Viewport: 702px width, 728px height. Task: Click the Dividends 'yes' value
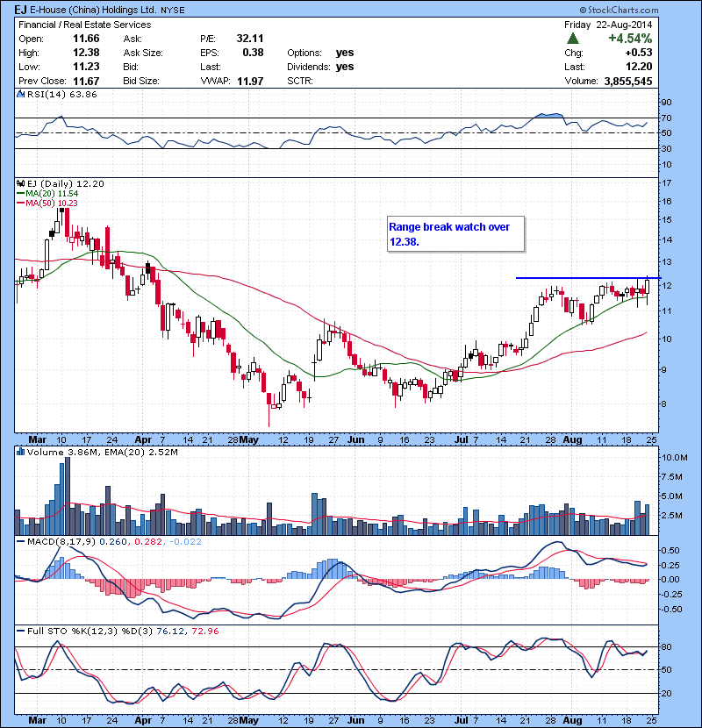[345, 67]
